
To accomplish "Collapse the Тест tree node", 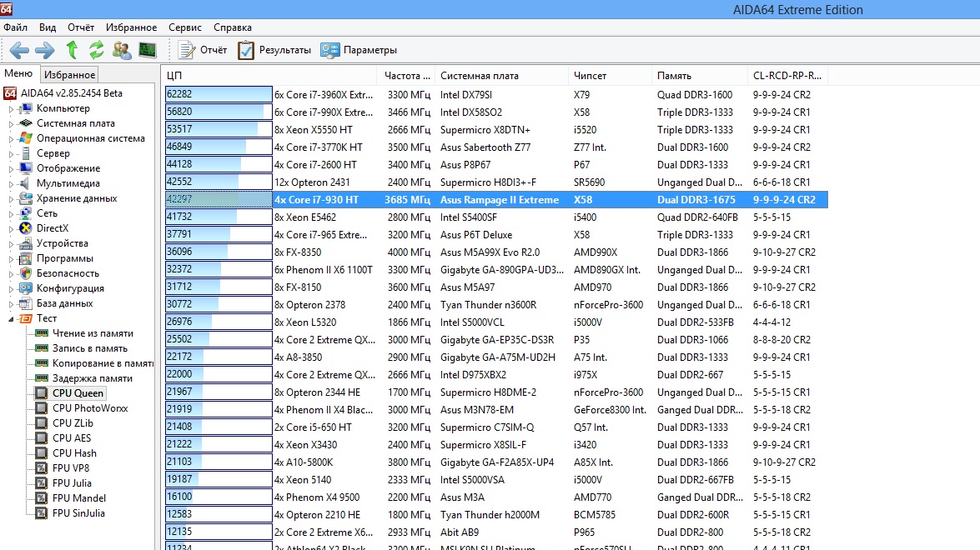I will [12, 318].
